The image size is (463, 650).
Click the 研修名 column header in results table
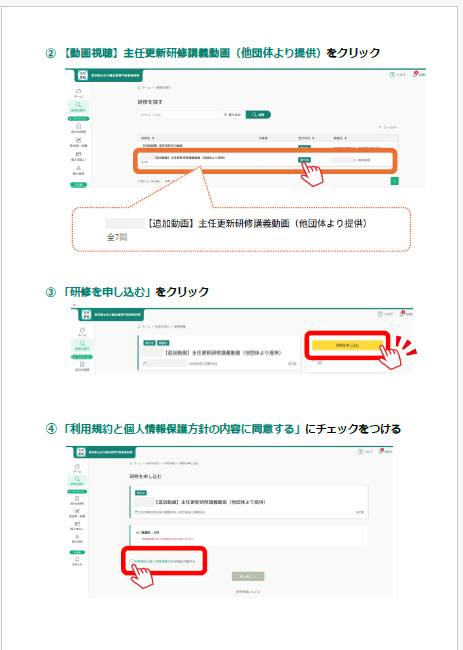click(148, 138)
